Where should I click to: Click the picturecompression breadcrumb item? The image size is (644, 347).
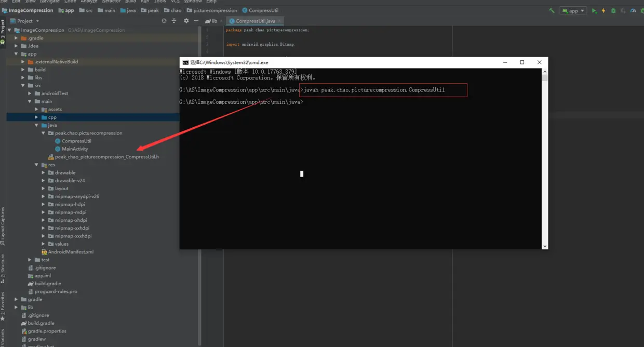coord(212,10)
